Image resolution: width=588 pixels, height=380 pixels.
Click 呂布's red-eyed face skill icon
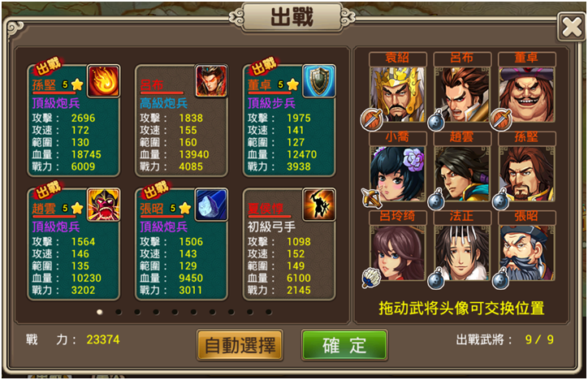tap(211, 81)
